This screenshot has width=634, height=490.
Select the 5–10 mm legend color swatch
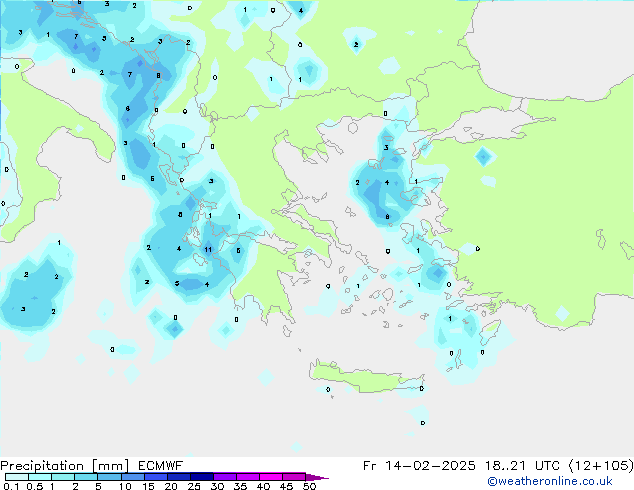(109, 477)
